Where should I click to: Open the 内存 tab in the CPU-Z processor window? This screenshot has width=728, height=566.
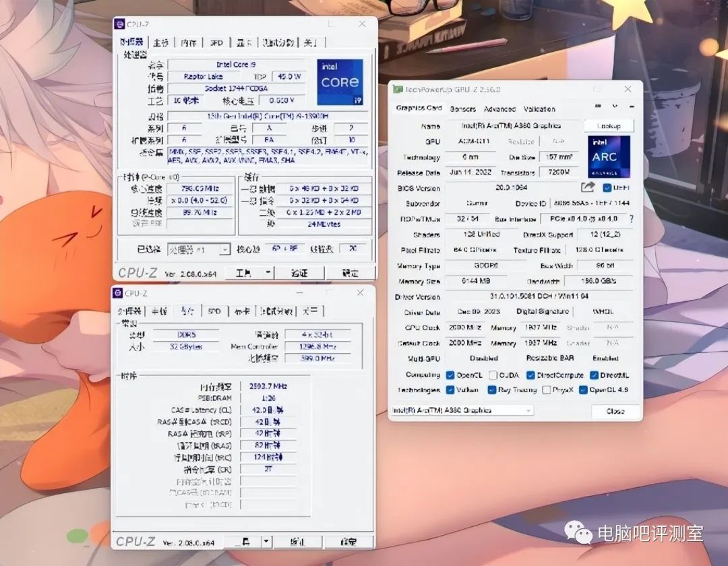(x=189, y=42)
